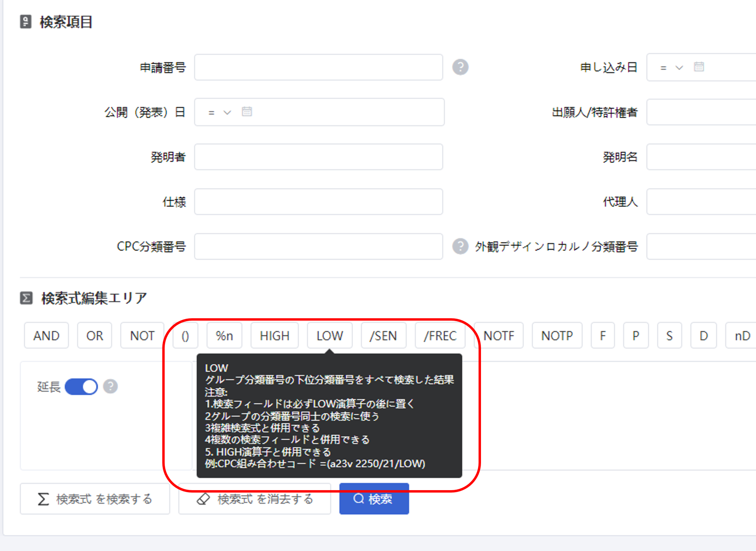Click the 検索式 を消去する button
This screenshot has height=551, width=756.
point(254,499)
